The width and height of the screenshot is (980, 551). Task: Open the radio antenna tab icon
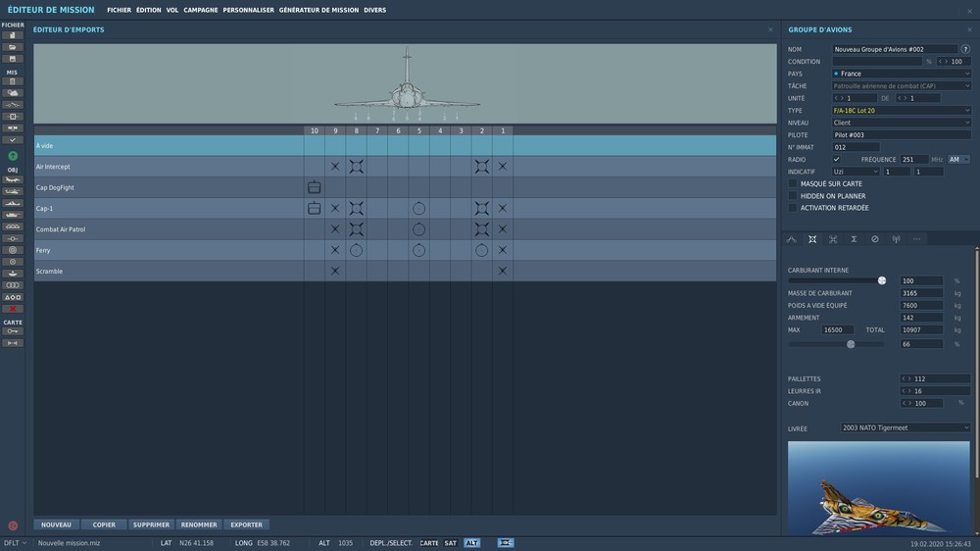coord(896,239)
